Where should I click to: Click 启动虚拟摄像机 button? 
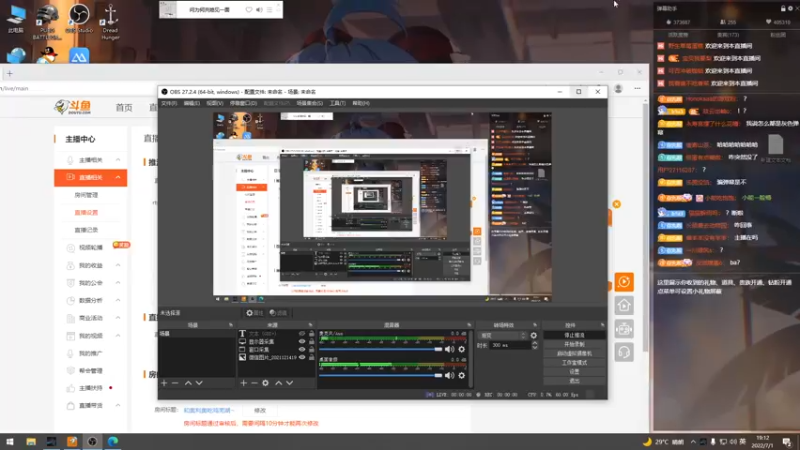574,353
